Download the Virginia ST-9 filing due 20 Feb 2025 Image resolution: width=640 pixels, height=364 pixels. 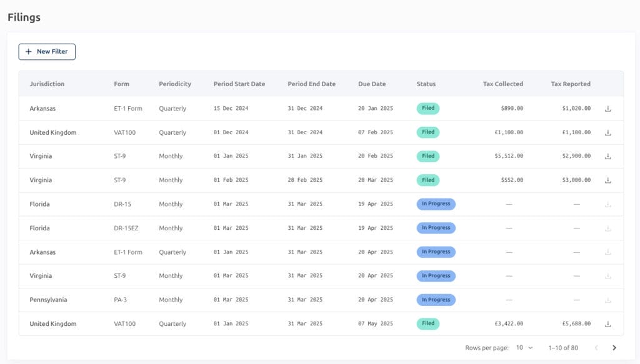607,157
